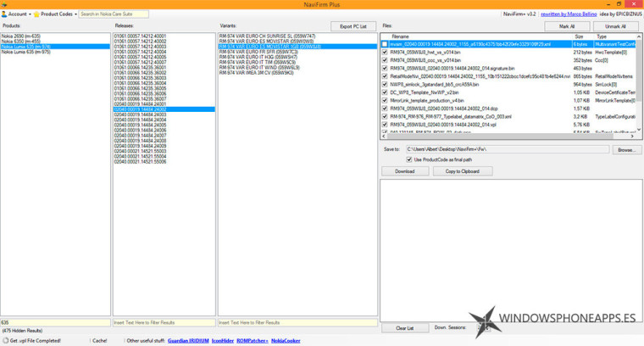
Task: Open the NokiaCooker link
Action: tap(286, 341)
